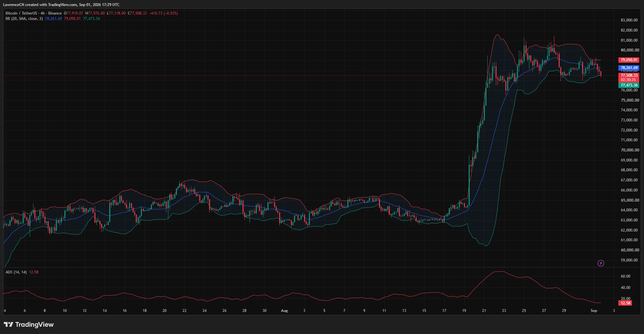
Task: Click the TradingView logo at bottom left
Action: click(x=29, y=325)
